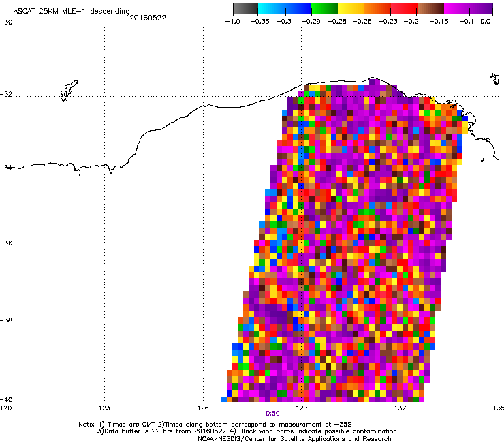Click the longitude label 129
This screenshot has height=443, width=504.
click(x=301, y=408)
